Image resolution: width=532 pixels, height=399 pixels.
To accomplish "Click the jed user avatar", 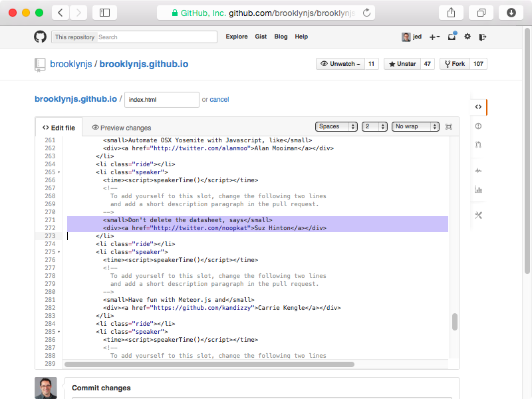I will (x=406, y=37).
